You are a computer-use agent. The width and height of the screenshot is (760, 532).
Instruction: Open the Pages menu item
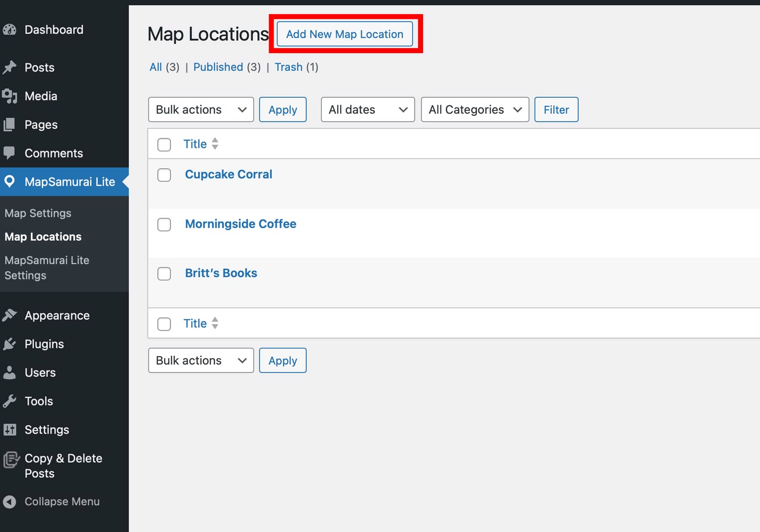pyautogui.click(x=64, y=125)
